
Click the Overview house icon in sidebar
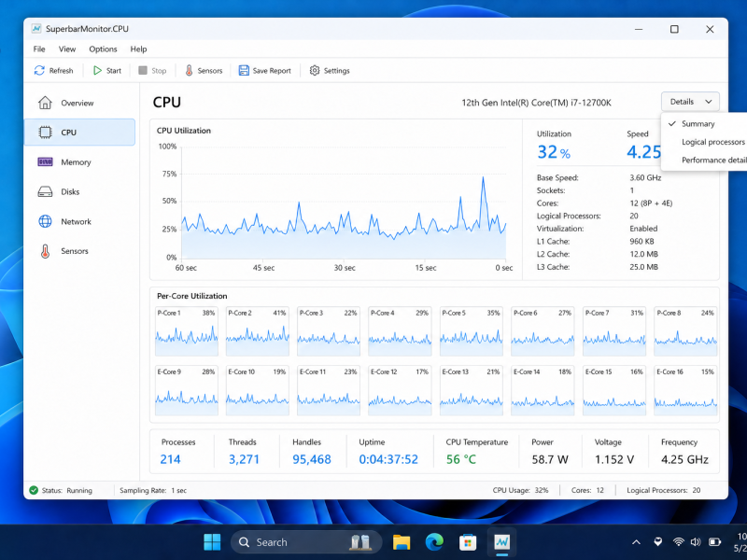pos(45,103)
